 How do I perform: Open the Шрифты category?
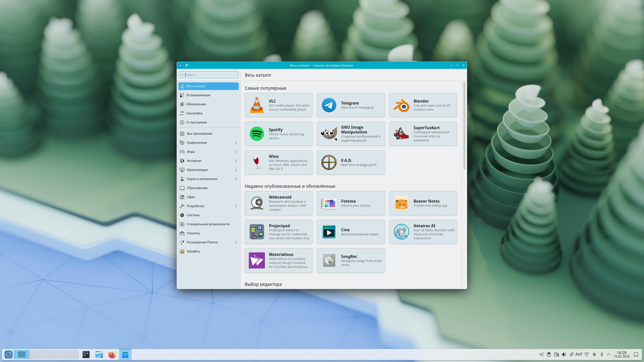pyautogui.click(x=193, y=251)
